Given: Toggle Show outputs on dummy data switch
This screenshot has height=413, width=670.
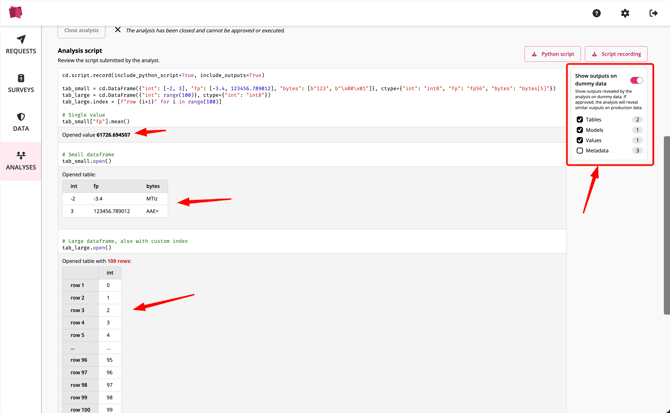Looking at the screenshot, I should (x=636, y=80).
